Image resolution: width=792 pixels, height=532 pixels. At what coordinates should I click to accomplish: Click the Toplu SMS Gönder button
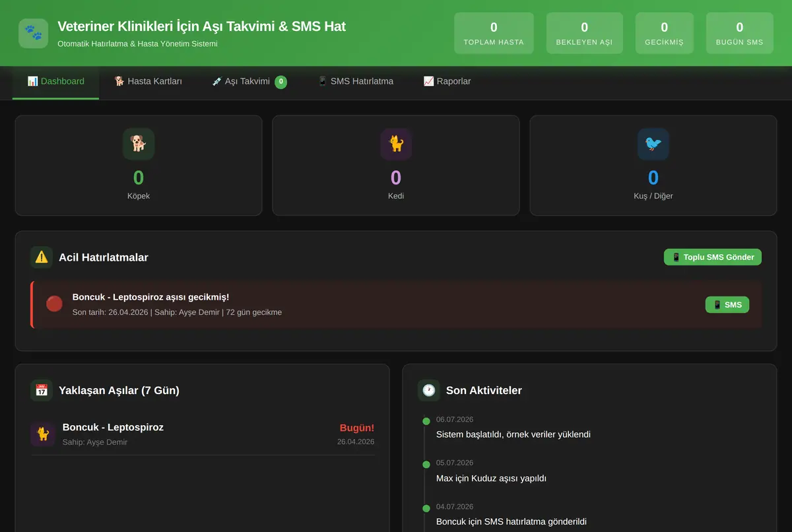[x=713, y=257]
